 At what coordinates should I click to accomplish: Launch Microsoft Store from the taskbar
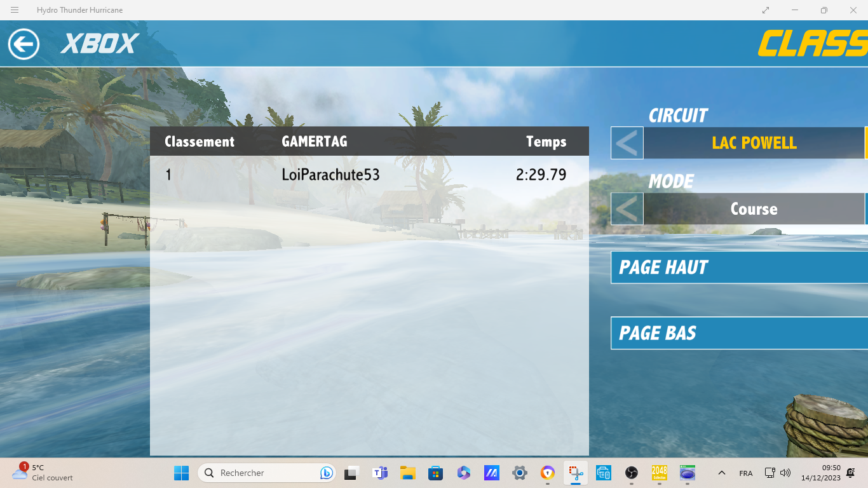(x=435, y=473)
